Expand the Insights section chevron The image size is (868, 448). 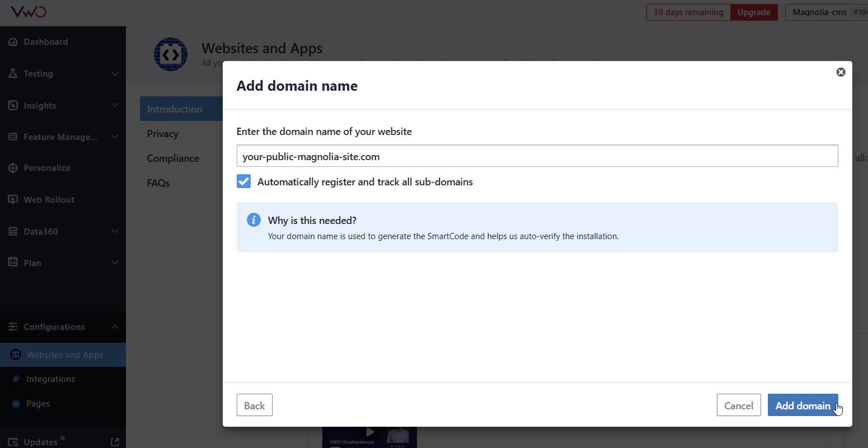coord(115,106)
